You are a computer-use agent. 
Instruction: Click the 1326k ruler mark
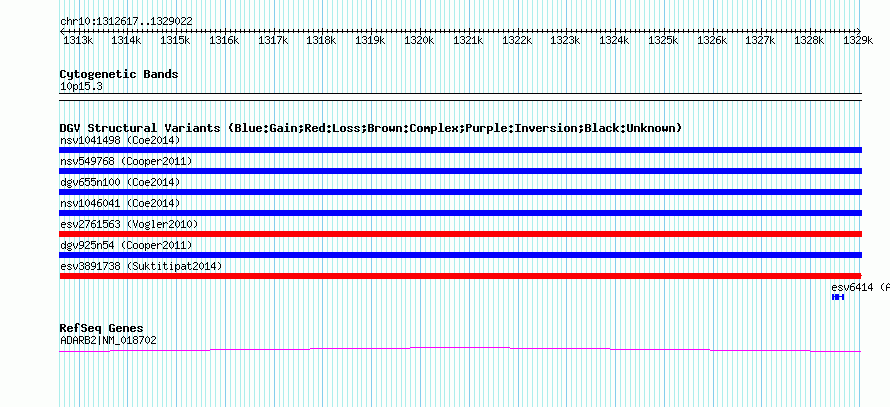tap(712, 40)
